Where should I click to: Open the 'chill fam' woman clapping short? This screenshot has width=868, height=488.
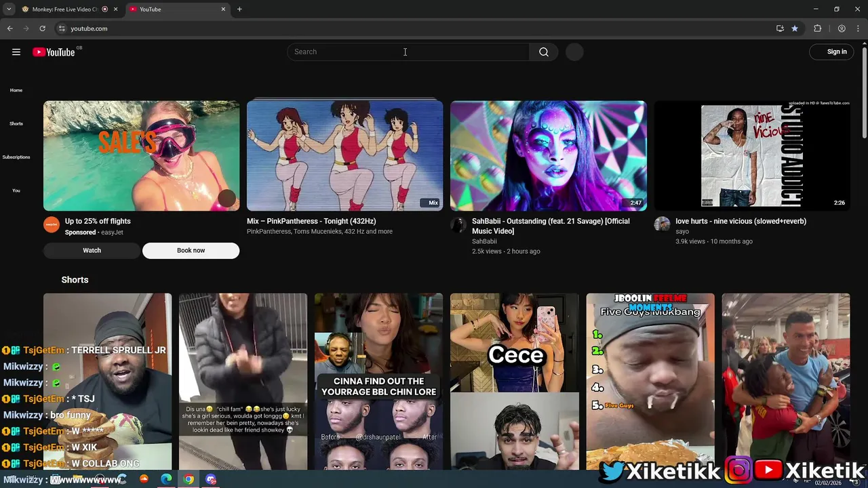pyautogui.click(x=243, y=382)
